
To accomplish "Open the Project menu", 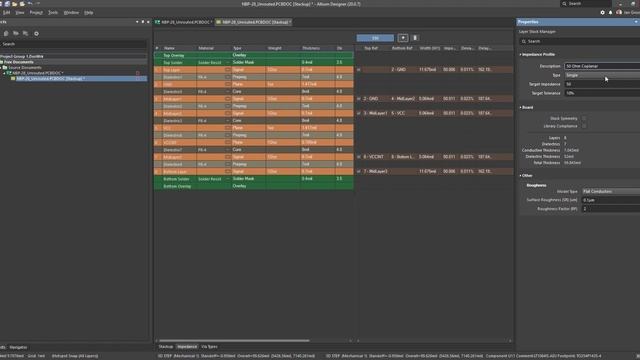I will [x=36, y=13].
